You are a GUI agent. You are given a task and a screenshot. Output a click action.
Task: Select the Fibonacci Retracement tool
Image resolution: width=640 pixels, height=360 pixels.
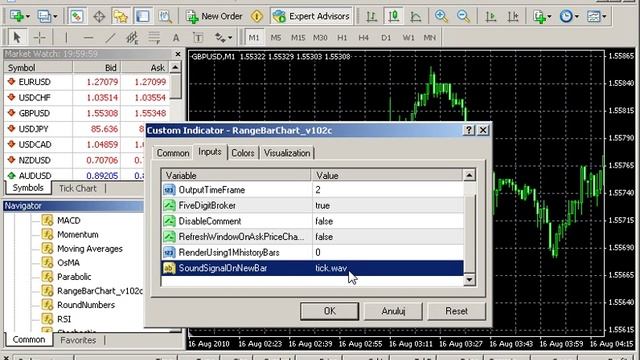point(154,38)
